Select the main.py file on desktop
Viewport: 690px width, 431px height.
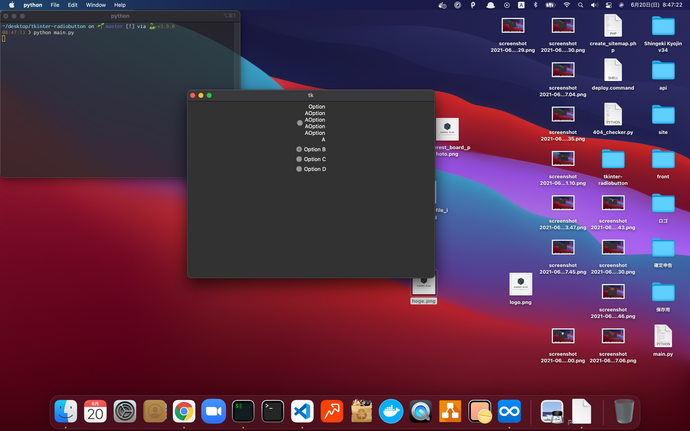click(663, 340)
